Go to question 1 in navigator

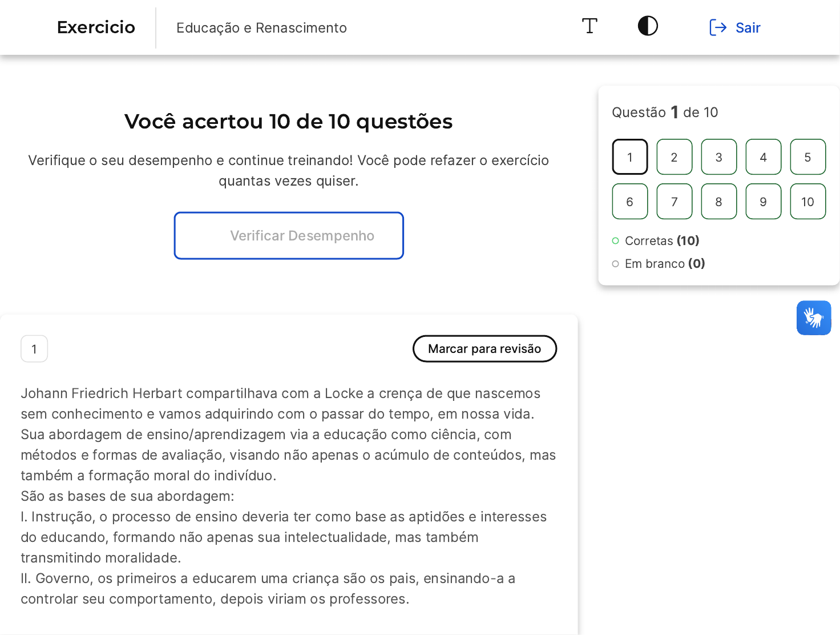(629, 157)
